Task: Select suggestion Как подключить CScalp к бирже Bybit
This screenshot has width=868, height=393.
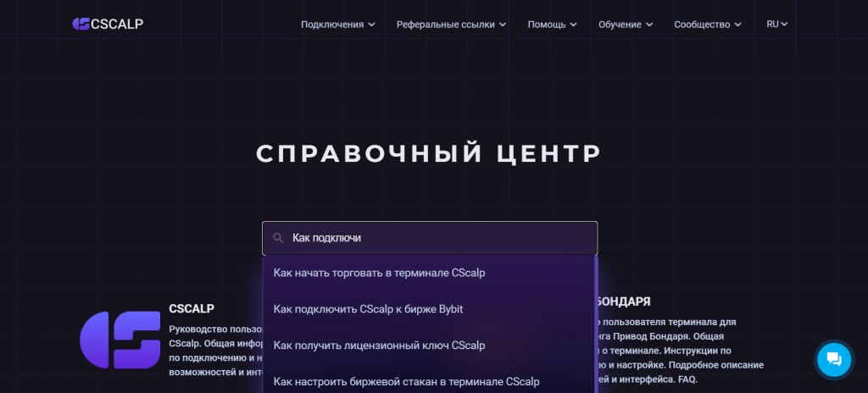Action: click(428, 309)
